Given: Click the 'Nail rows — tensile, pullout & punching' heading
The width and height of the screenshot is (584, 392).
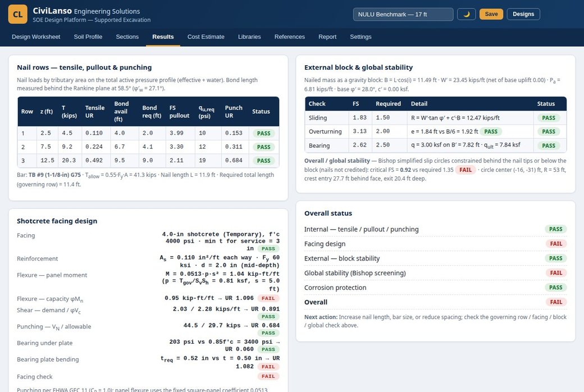Looking at the screenshot, I should point(84,67).
